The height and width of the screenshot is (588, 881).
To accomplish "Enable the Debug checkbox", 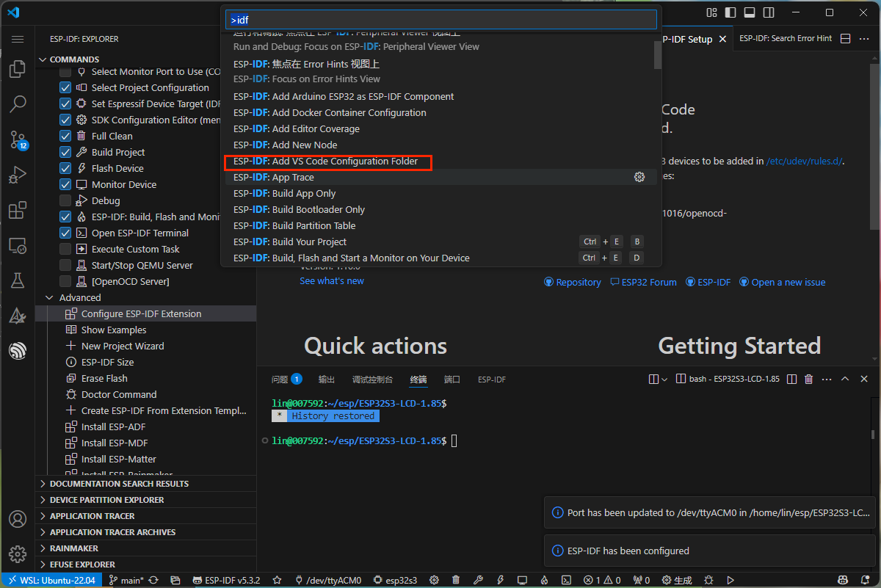I will pyautogui.click(x=65, y=200).
